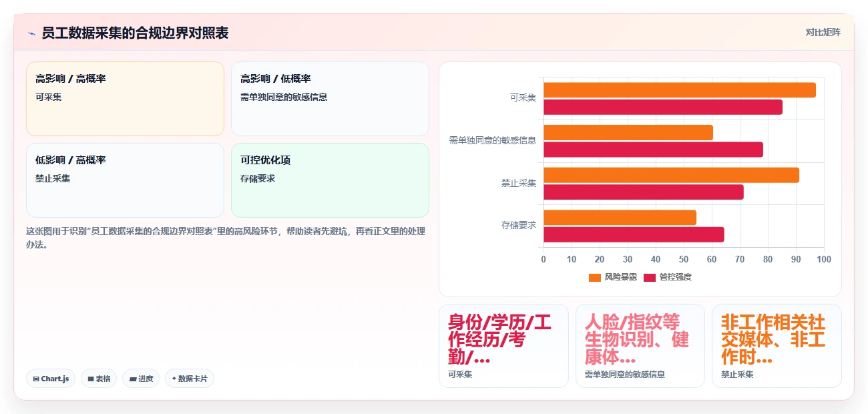The image size is (868, 414).
Task: Click the orange 可采集 risk bar
Action: click(x=680, y=90)
